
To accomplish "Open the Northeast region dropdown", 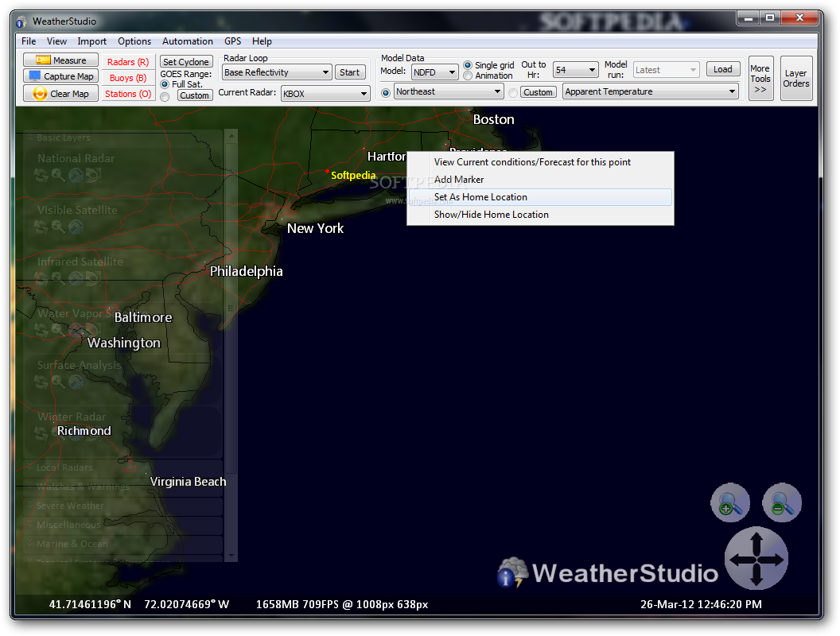I will tap(449, 91).
